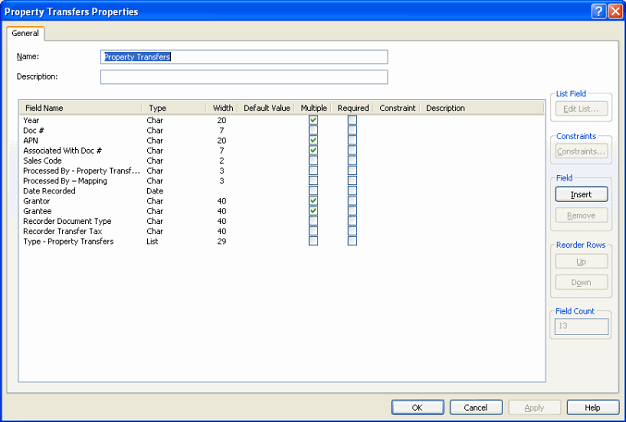The image size is (626, 422).
Task: Select Type - Property Transfers field
Action: coord(68,241)
